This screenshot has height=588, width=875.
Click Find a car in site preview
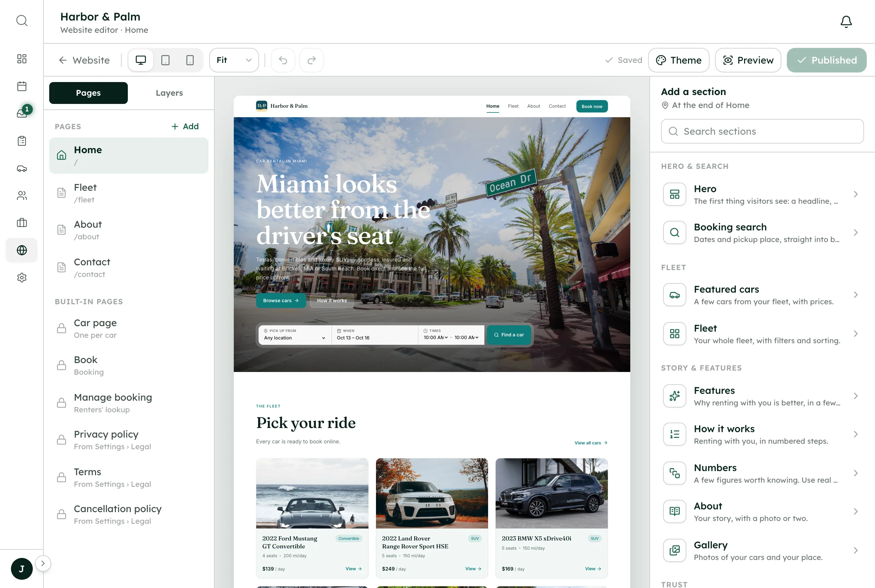click(x=509, y=335)
